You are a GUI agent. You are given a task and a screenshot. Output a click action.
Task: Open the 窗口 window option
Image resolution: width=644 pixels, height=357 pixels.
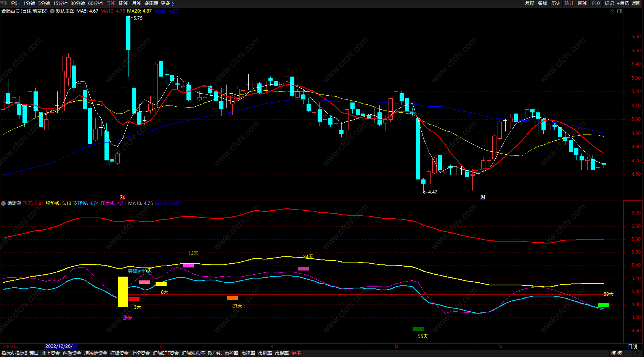34,353
